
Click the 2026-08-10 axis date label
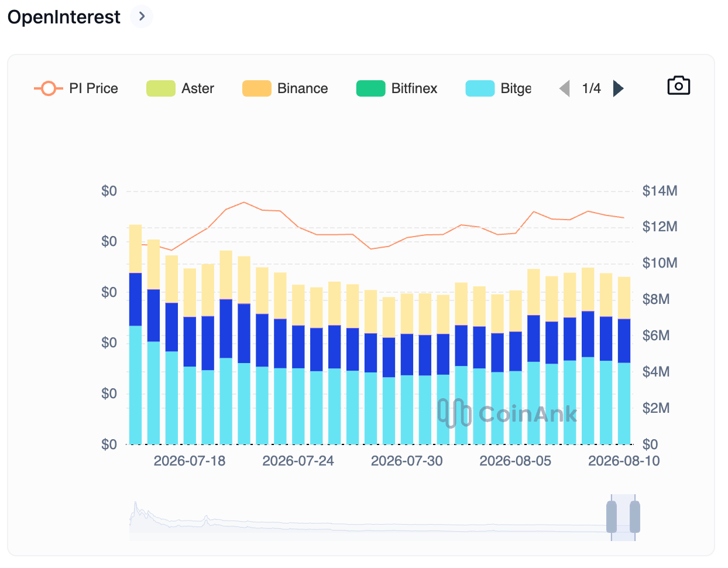(624, 461)
